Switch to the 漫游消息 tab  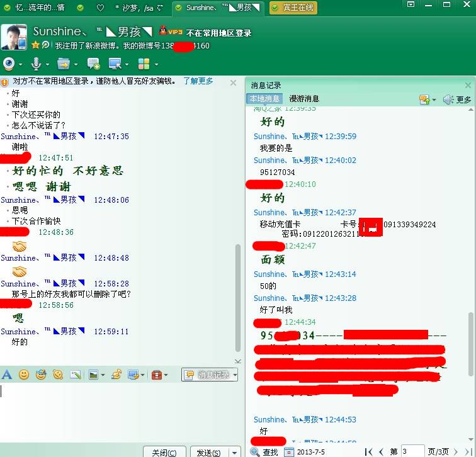(304, 99)
